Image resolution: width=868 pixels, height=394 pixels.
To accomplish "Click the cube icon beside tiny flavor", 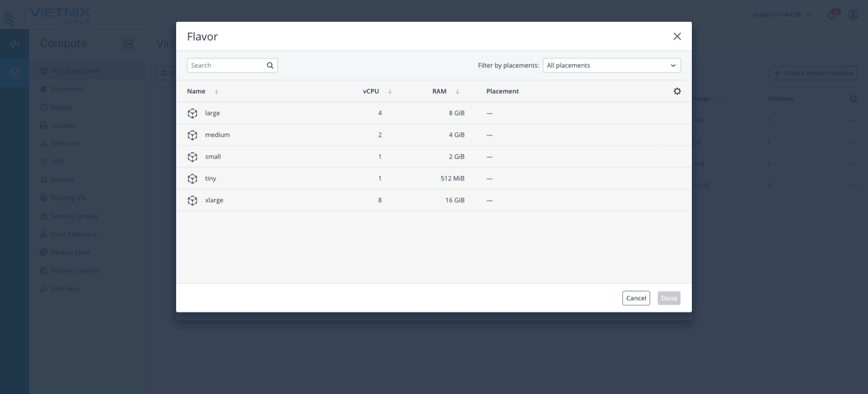I will [x=193, y=178].
